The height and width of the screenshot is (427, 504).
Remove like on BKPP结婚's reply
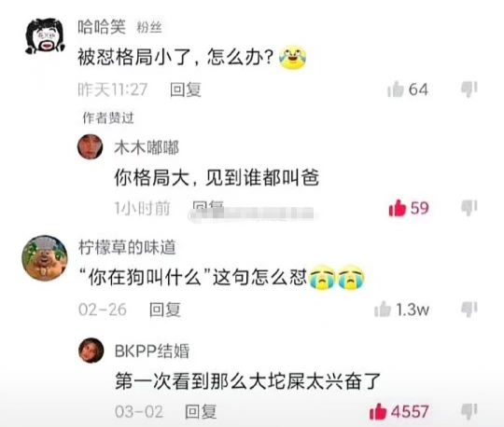coord(378,411)
